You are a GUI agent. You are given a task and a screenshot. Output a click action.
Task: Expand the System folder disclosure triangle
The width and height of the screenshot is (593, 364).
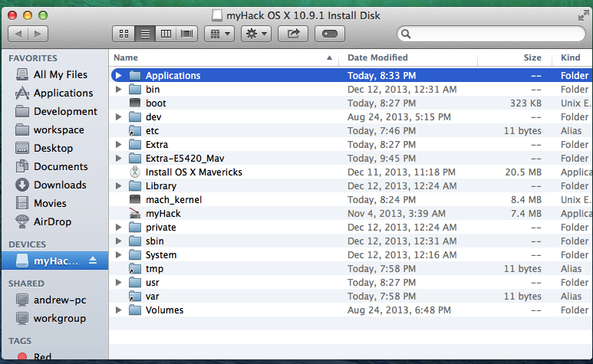(x=118, y=255)
